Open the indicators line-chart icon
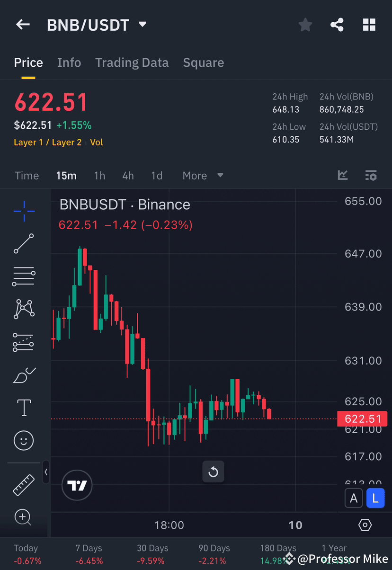Image resolution: width=392 pixels, height=570 pixels. [343, 175]
